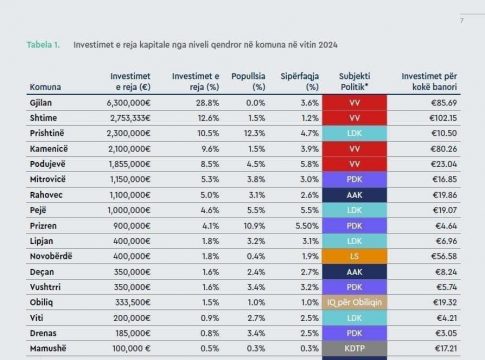Click the IQ për Obiliqin party cell
Viewport: 485px width, 360px height.
click(354, 302)
